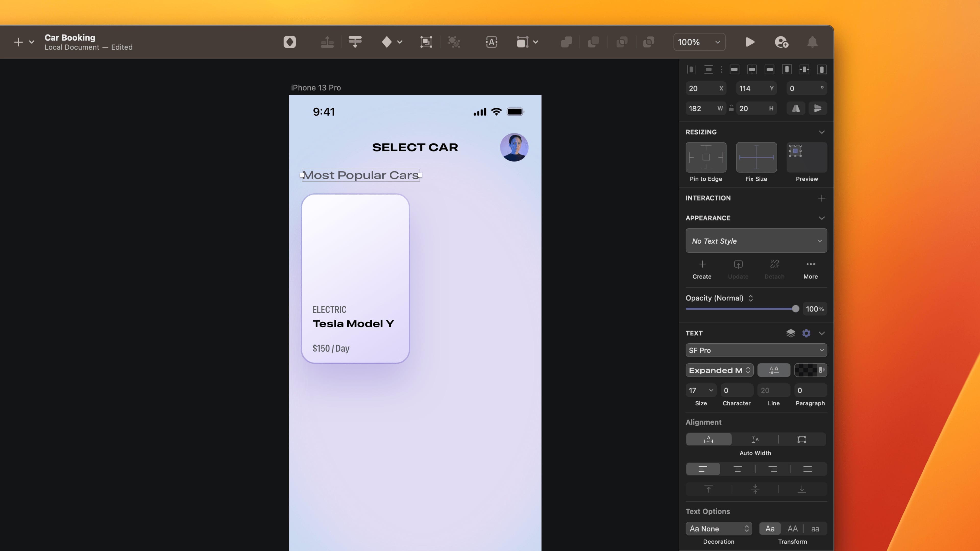Open the No Text Style dropdown
Image resolution: width=980 pixels, height=551 pixels.
[756, 241]
